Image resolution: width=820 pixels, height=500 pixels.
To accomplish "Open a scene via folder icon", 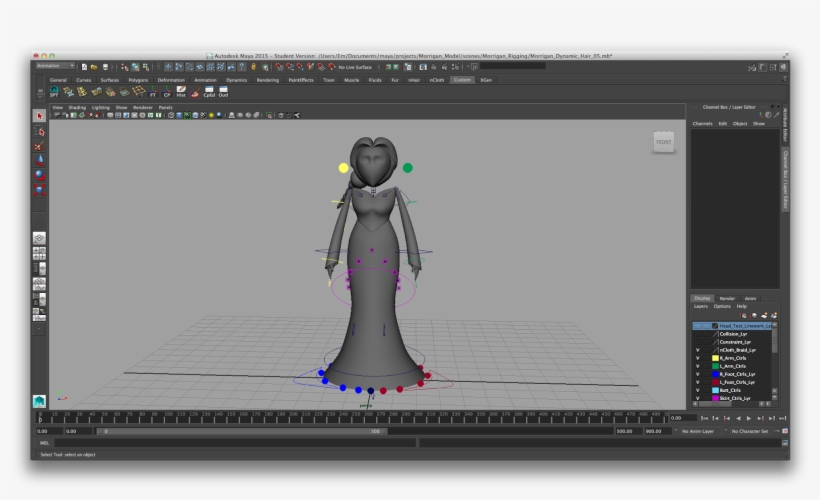I will 94,67.
